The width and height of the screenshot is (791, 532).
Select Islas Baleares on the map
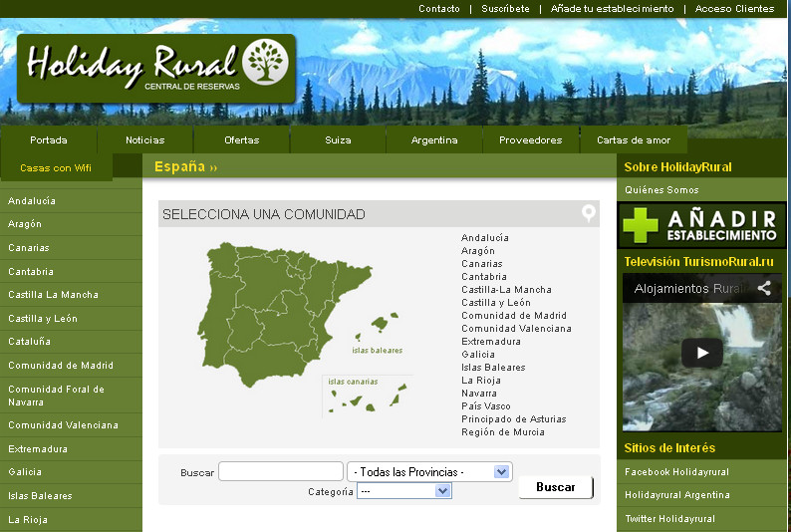379,326
